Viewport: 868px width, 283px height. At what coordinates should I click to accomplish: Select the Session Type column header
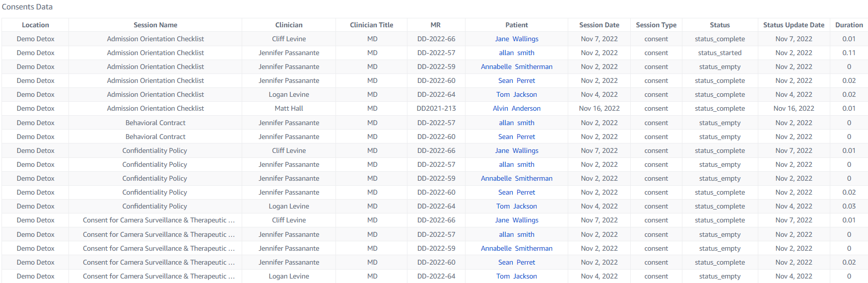(x=656, y=25)
